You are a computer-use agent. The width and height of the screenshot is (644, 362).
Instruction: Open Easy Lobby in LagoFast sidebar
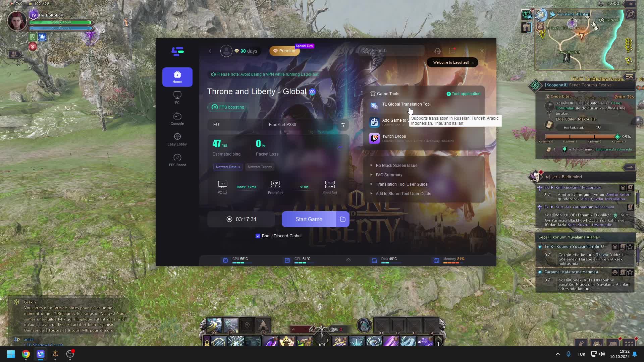177,139
